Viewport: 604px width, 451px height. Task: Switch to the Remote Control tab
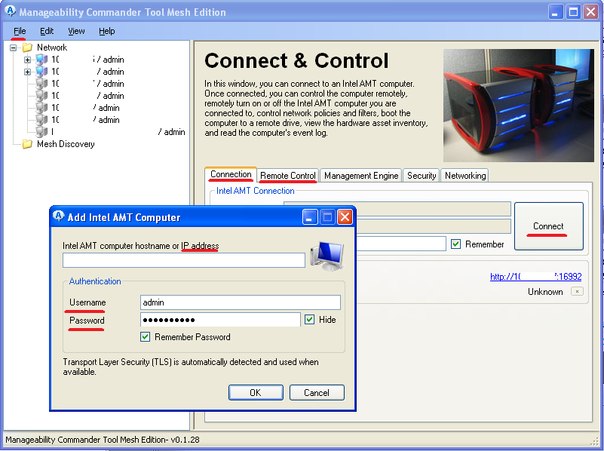pos(288,176)
